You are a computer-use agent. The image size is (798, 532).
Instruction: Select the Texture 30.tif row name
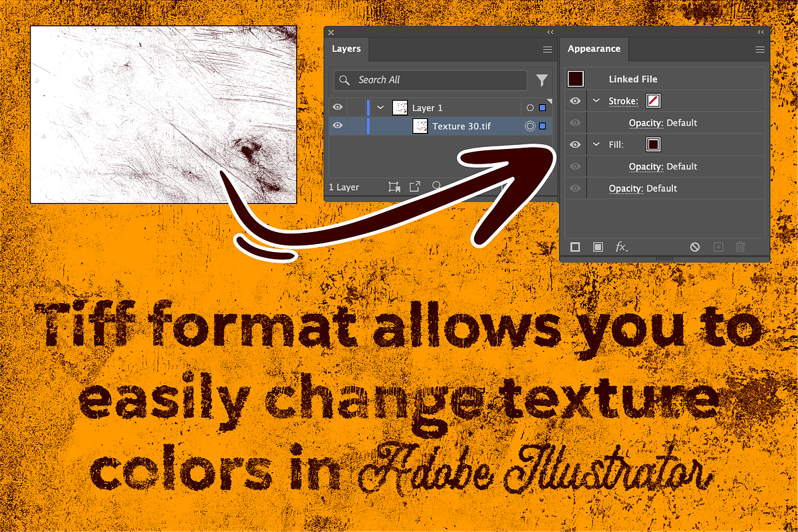[462, 126]
